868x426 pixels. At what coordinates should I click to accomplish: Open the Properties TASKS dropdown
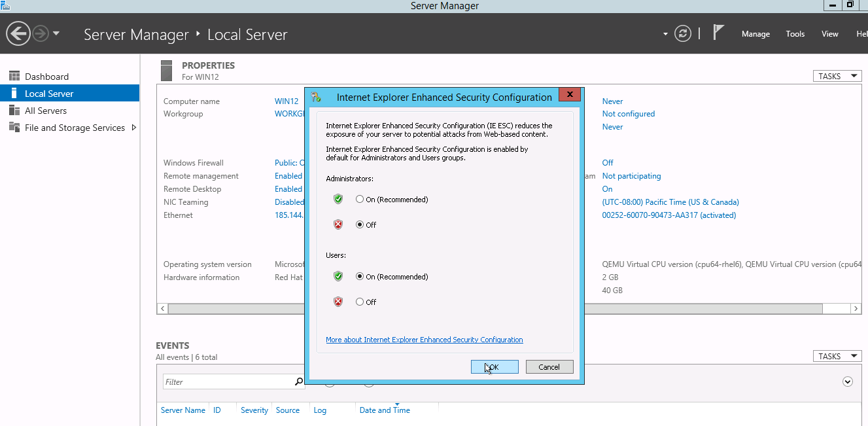[837, 77]
